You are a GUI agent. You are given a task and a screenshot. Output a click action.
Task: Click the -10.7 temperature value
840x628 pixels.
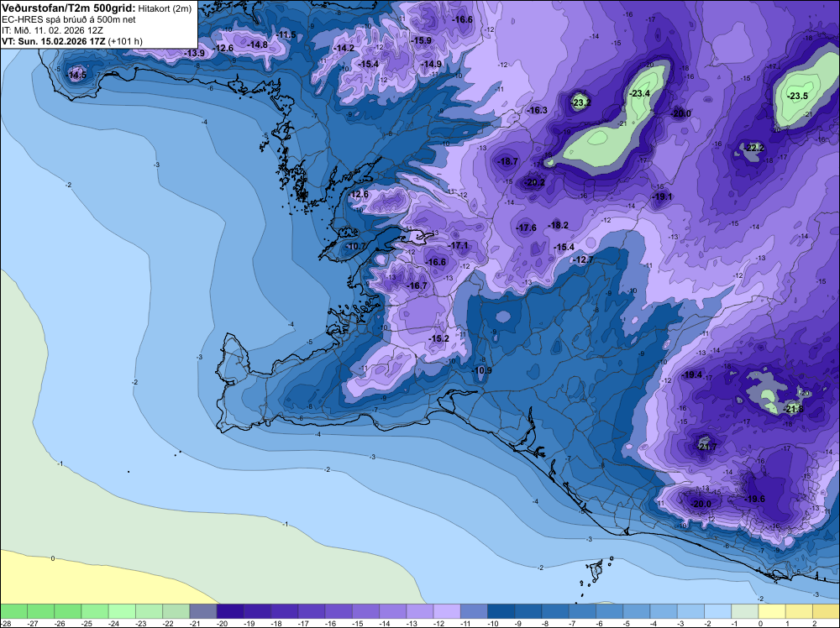point(354,246)
